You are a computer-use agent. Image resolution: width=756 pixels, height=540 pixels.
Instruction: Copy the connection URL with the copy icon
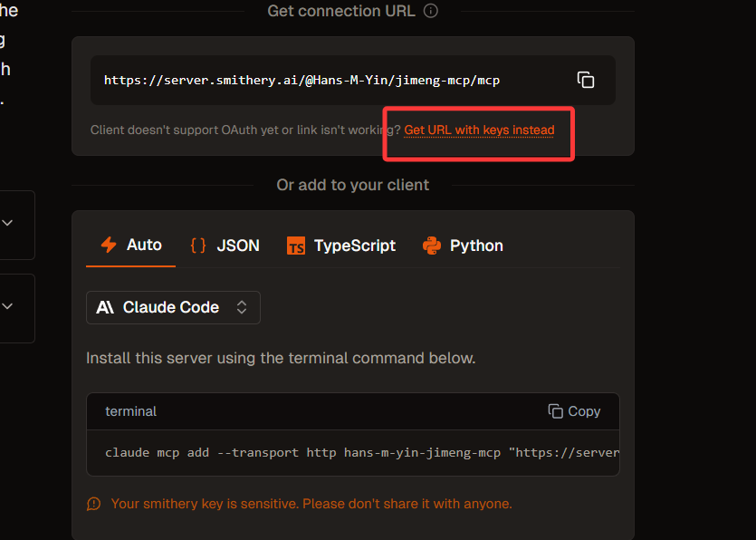585,80
